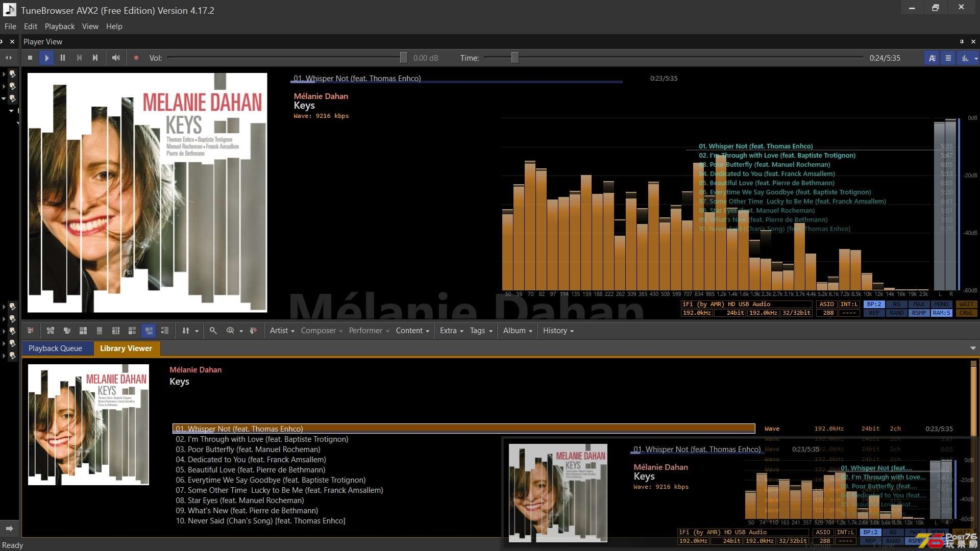Select track 02. I'm Through with Love
This screenshot has height=551, width=980.
tap(262, 439)
